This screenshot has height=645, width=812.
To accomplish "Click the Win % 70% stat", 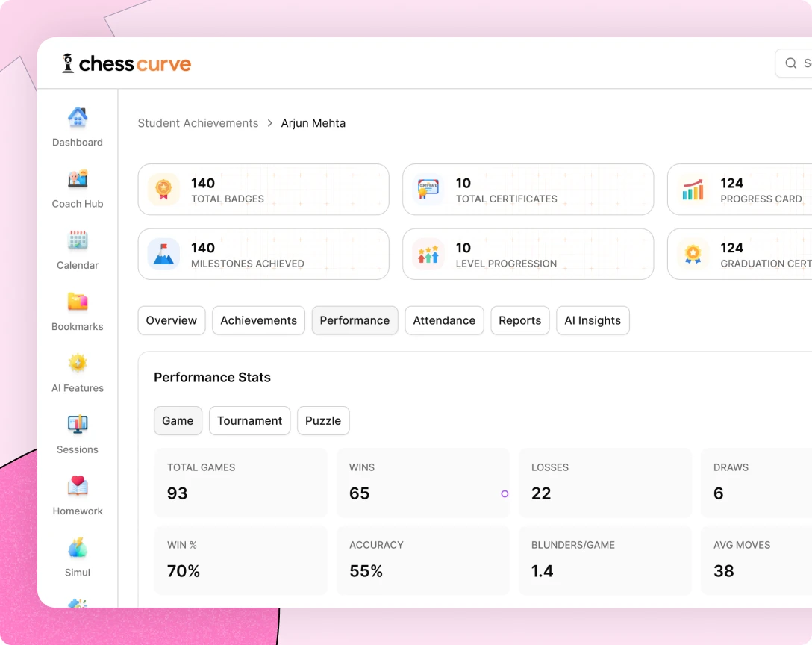I will pos(241,561).
